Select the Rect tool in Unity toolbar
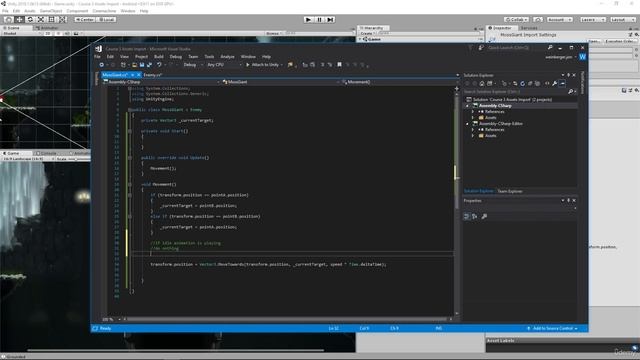The image size is (640, 360). pos(52,19)
